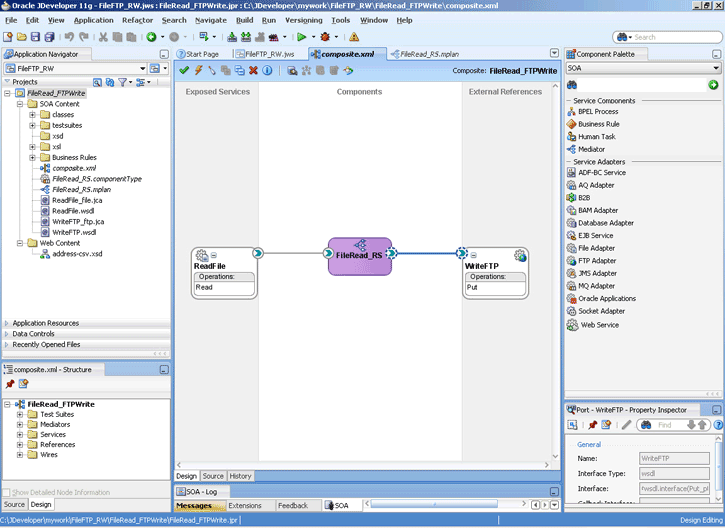Click the red delete X in composite toolbar
725x528 pixels.
(253, 70)
